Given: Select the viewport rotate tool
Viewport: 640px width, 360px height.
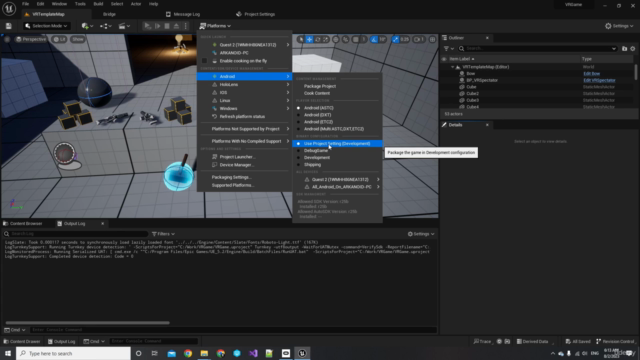Looking at the screenshot, I should point(318,39).
